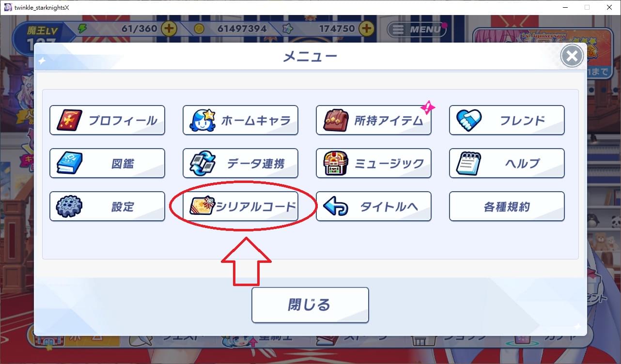This screenshot has width=621, height=364.
Task: Open the 所持アイテム briefcase icon
Action: [336, 120]
